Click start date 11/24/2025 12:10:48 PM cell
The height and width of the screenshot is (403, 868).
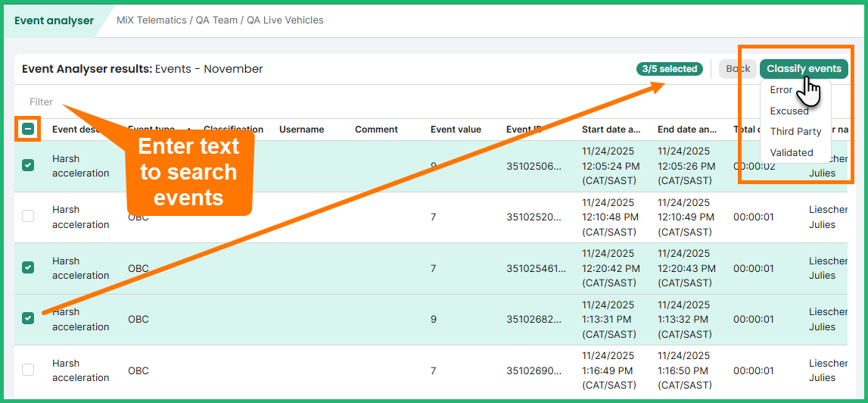(x=611, y=217)
